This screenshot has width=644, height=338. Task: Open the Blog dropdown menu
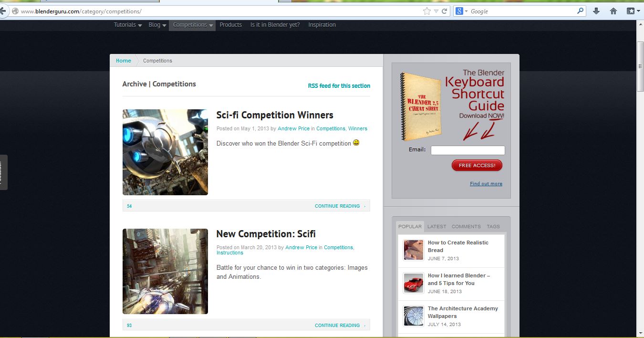point(157,25)
